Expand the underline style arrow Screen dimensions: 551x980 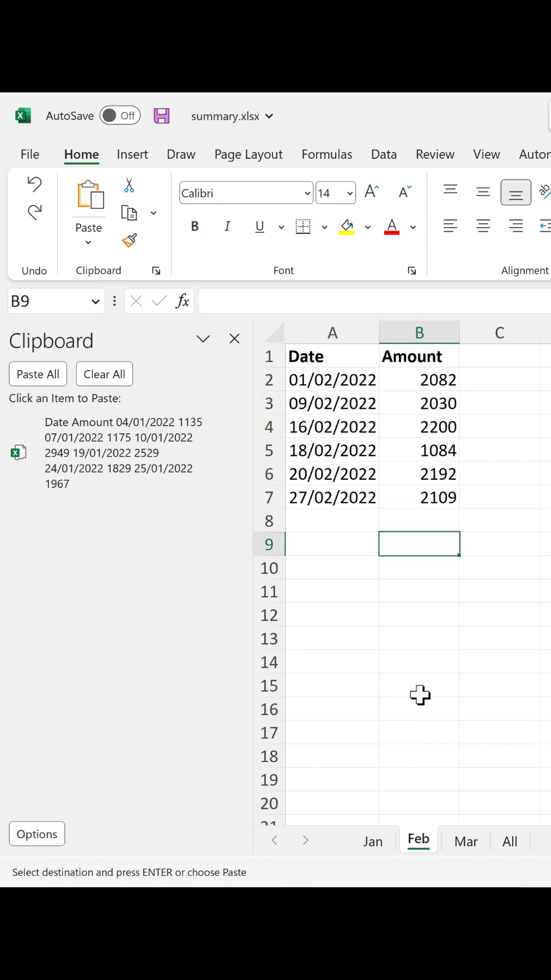(281, 227)
